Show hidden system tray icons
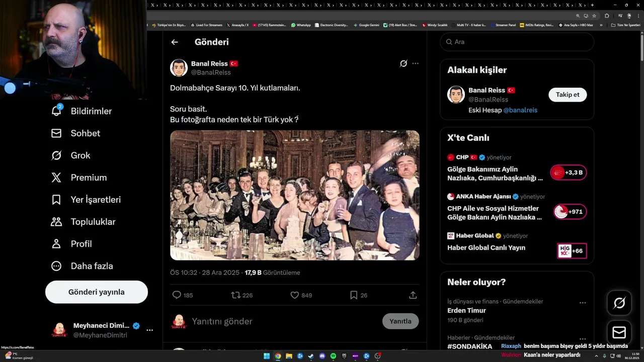644x362 pixels. pyautogui.click(x=597, y=356)
